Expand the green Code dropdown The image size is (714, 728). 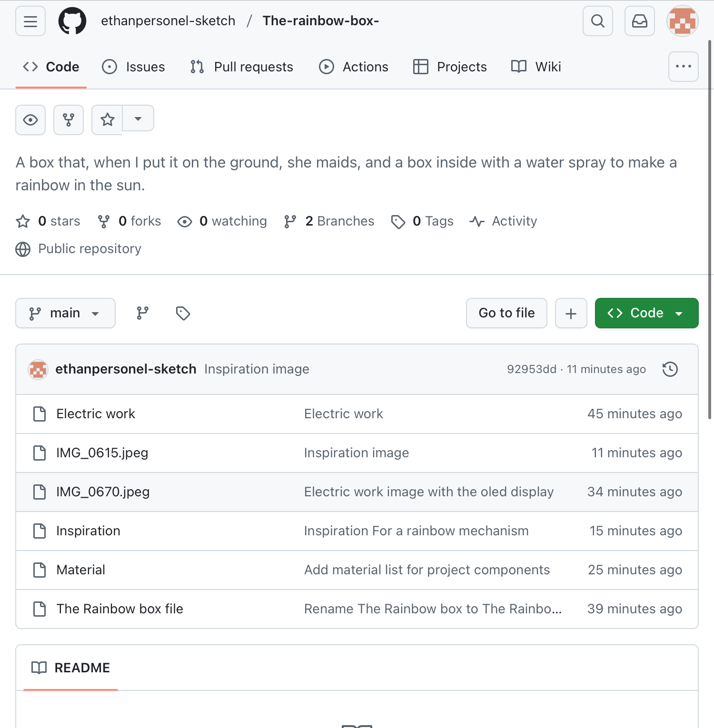point(646,313)
